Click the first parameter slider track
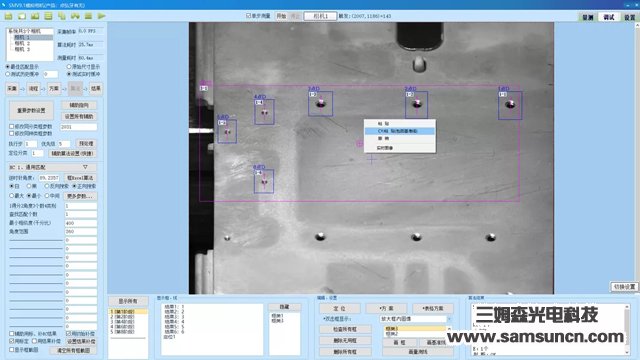 click(x=36, y=240)
